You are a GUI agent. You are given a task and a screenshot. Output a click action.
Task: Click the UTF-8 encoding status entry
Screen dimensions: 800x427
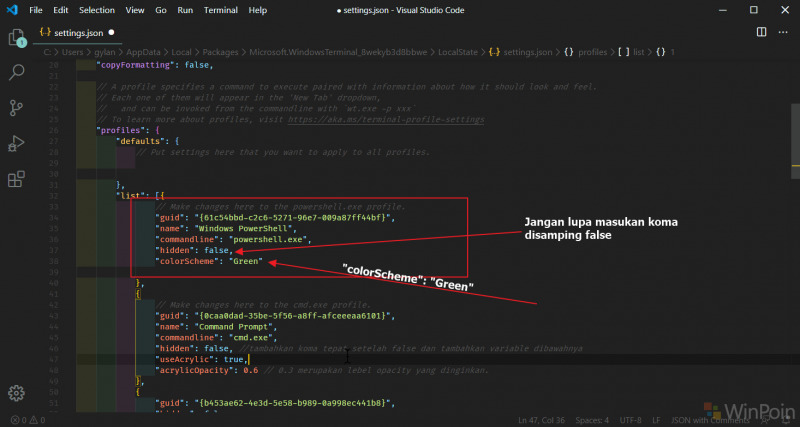click(631, 420)
